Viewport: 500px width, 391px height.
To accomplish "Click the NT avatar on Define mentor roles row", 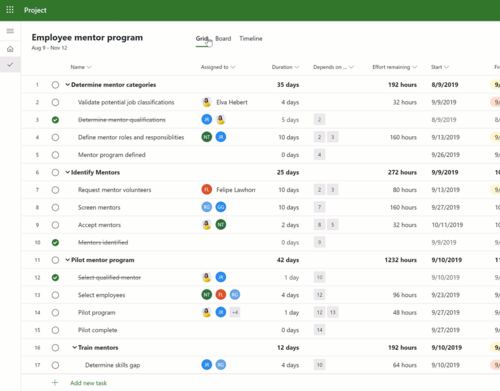I will [207, 137].
